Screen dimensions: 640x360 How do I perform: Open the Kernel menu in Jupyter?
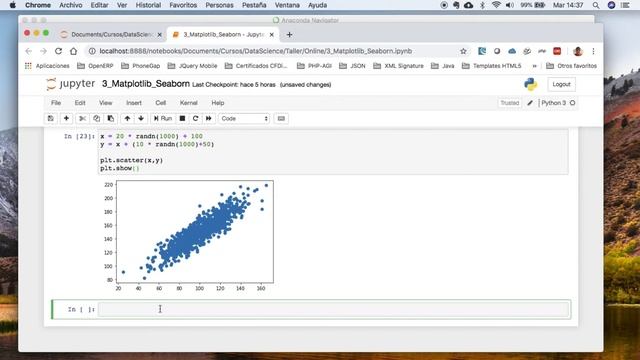coord(189,103)
